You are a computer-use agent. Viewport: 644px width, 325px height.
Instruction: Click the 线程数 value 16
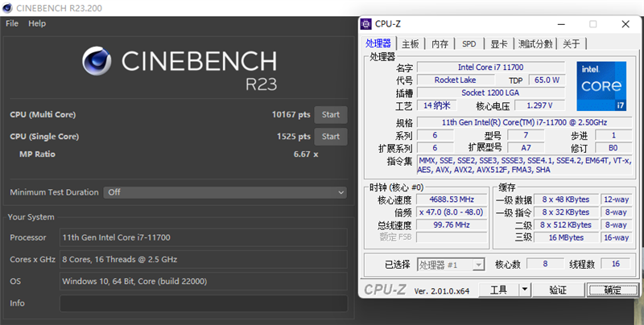[616, 264]
